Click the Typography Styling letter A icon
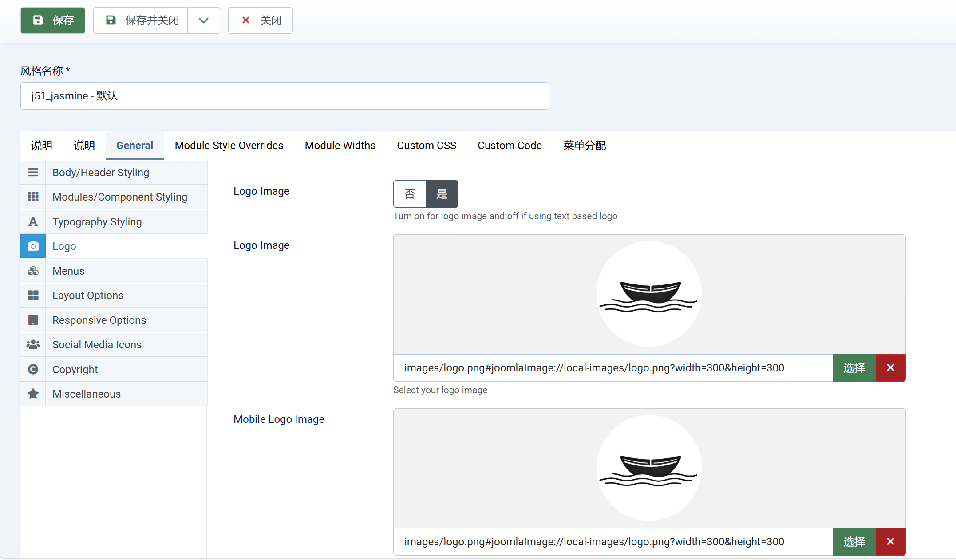Viewport: 956px width, 560px height. 33,221
